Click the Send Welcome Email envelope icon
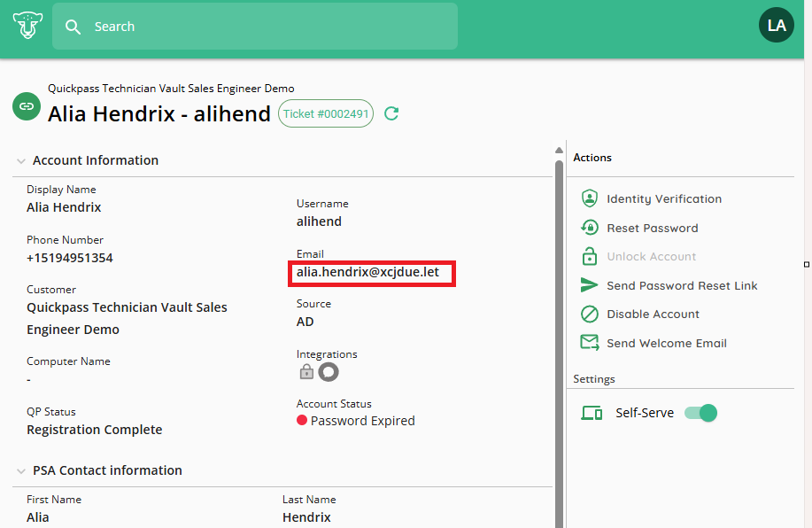The height and width of the screenshot is (528, 812). pyautogui.click(x=590, y=342)
